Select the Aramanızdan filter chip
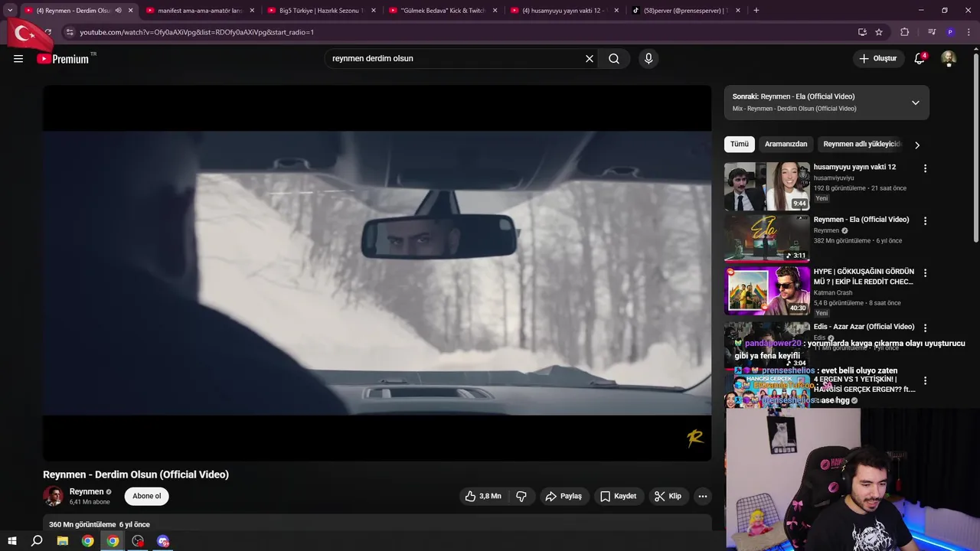This screenshot has width=980, height=551. [x=786, y=144]
